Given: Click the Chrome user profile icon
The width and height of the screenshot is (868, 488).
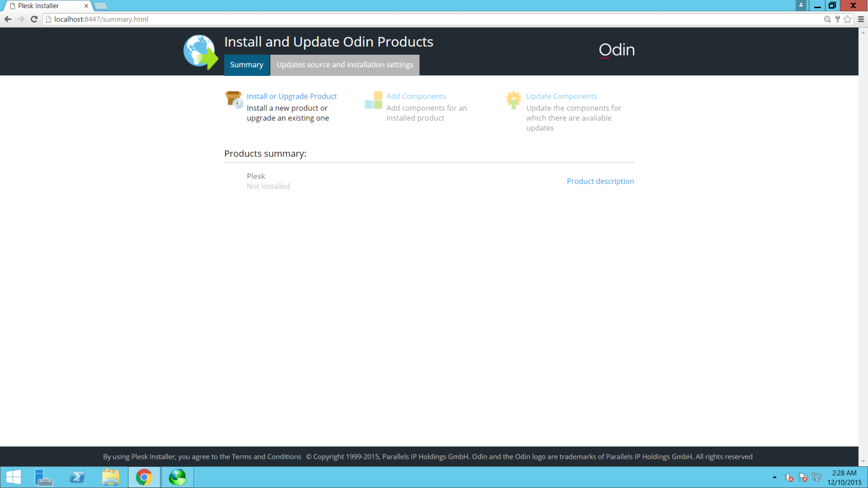Looking at the screenshot, I should [x=801, y=5].
